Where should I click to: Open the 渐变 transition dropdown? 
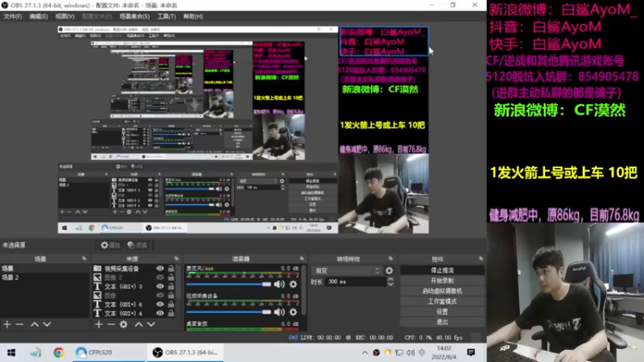pos(347,270)
